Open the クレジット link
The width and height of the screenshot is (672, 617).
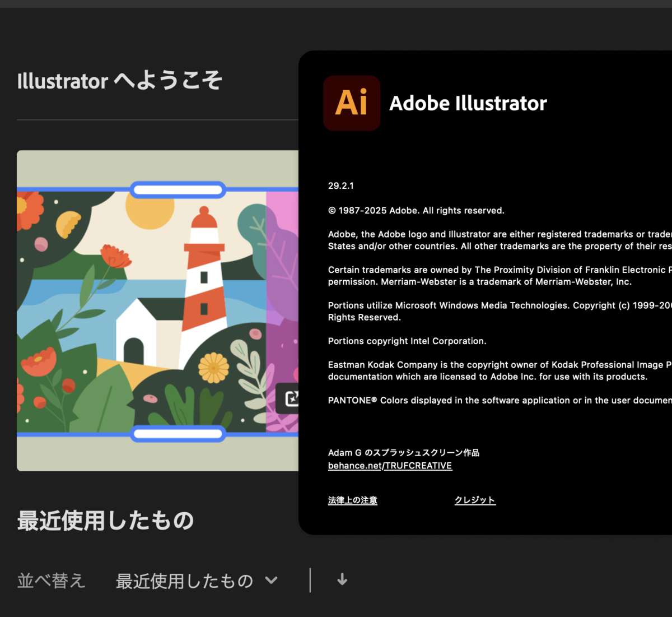[475, 500]
